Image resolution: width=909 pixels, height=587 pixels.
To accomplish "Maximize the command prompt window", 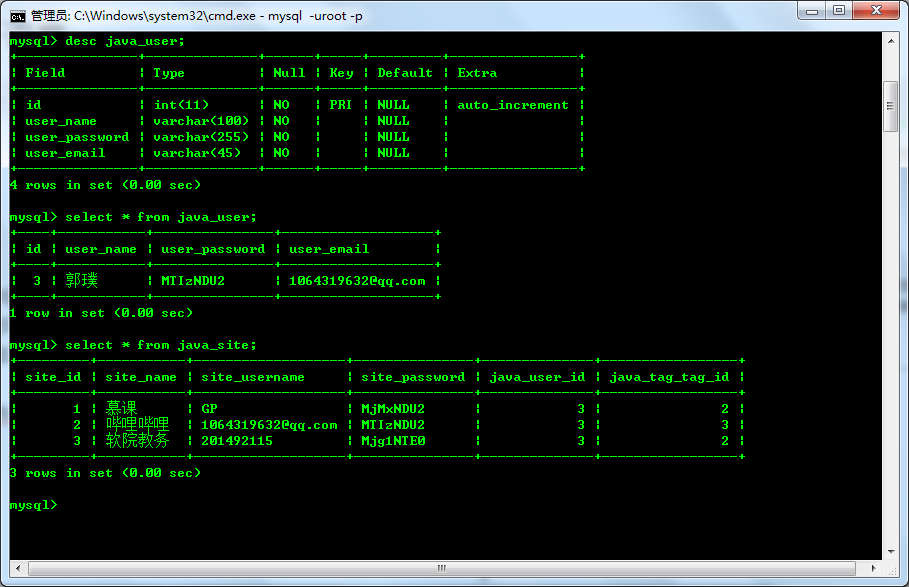I will [839, 11].
